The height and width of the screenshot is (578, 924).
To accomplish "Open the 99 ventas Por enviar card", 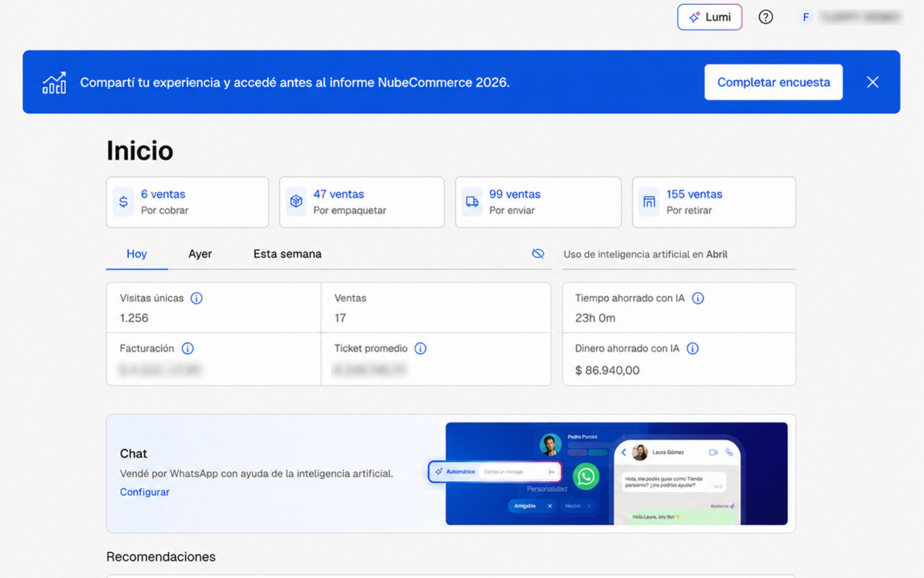I will [538, 202].
